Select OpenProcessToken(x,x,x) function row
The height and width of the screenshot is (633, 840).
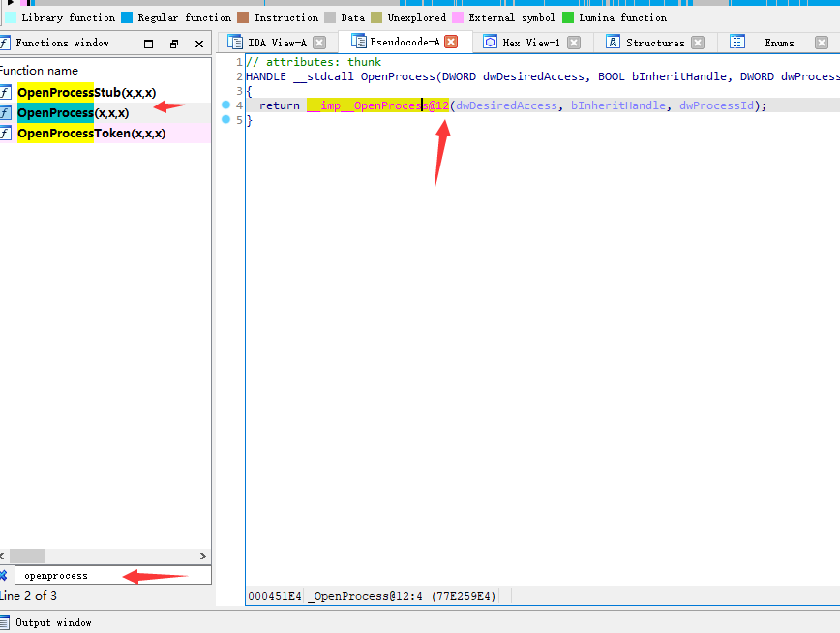(105, 133)
